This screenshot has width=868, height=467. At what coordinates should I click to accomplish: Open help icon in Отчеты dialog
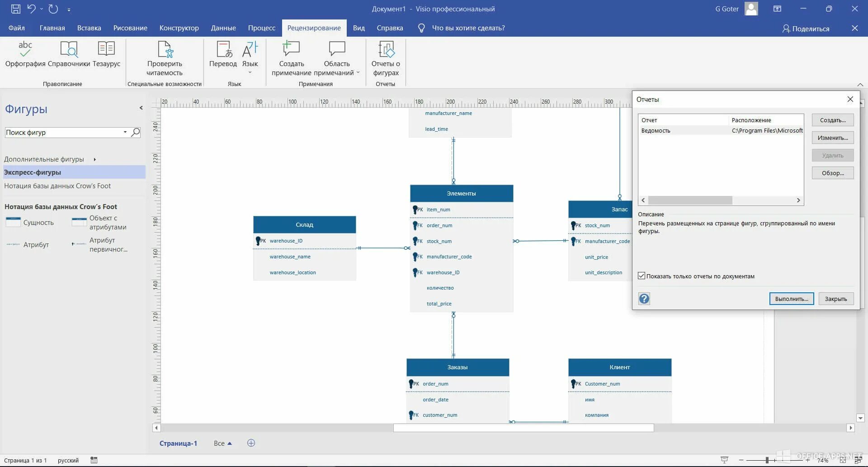point(644,299)
